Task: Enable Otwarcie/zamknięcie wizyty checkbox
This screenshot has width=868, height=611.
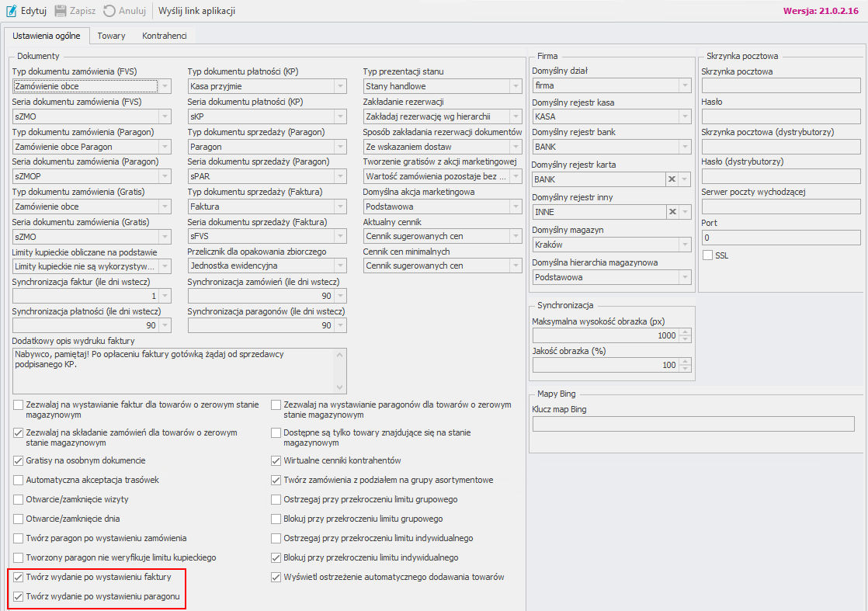Action: click(19, 499)
